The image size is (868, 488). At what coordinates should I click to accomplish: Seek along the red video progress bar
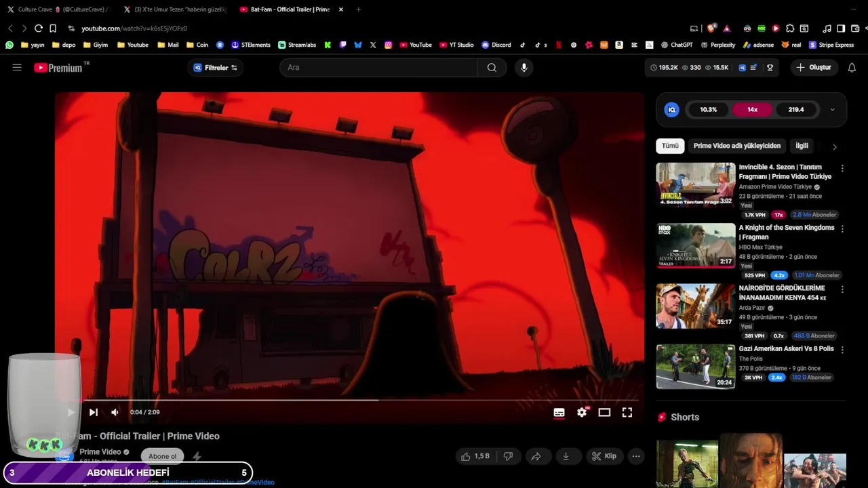click(349, 400)
